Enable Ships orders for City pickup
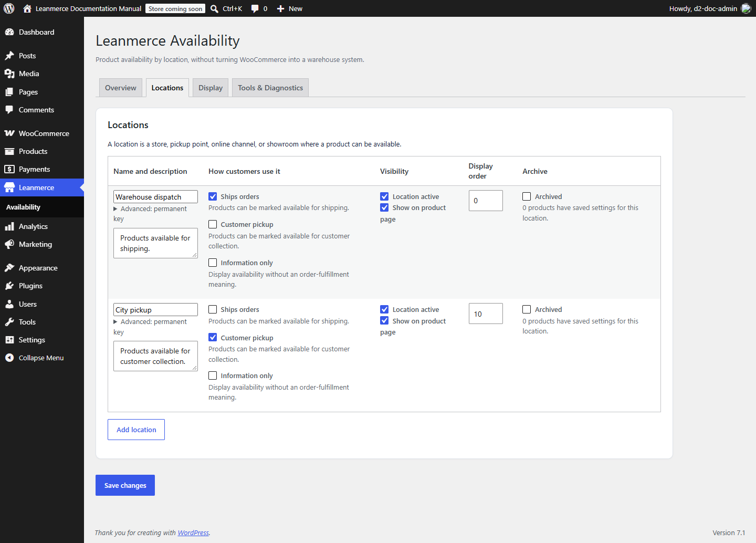756x543 pixels. pyautogui.click(x=213, y=309)
